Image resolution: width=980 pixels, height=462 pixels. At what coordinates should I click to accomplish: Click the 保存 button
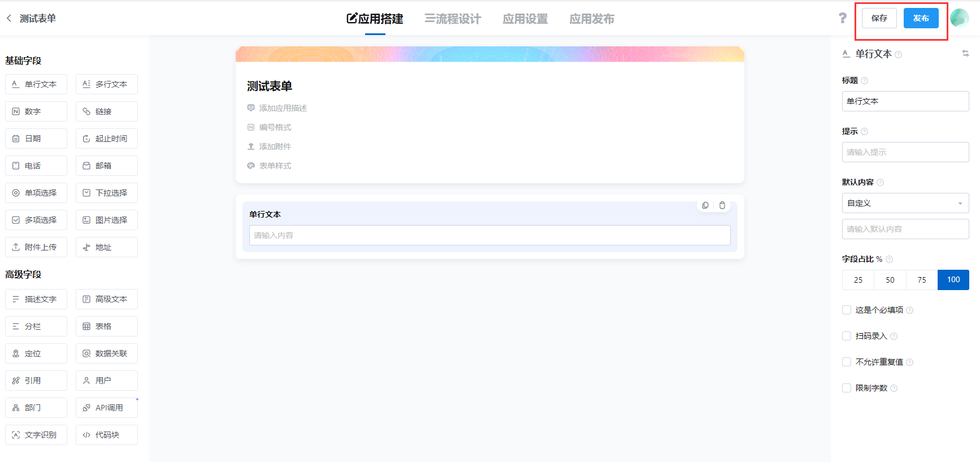(x=879, y=18)
